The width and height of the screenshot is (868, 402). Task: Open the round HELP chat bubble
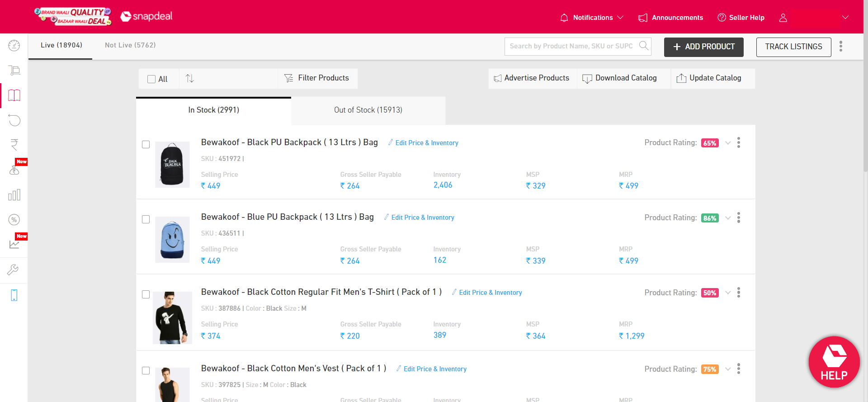coord(834,362)
